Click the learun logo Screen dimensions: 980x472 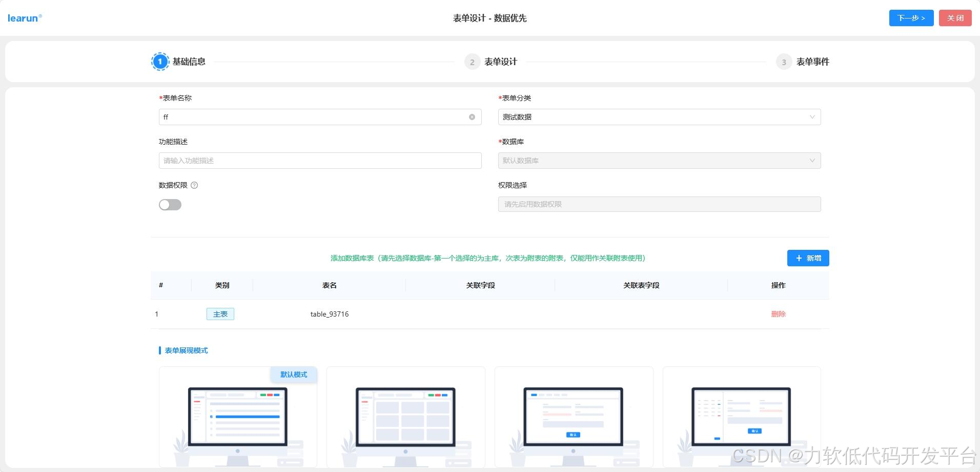click(x=25, y=18)
